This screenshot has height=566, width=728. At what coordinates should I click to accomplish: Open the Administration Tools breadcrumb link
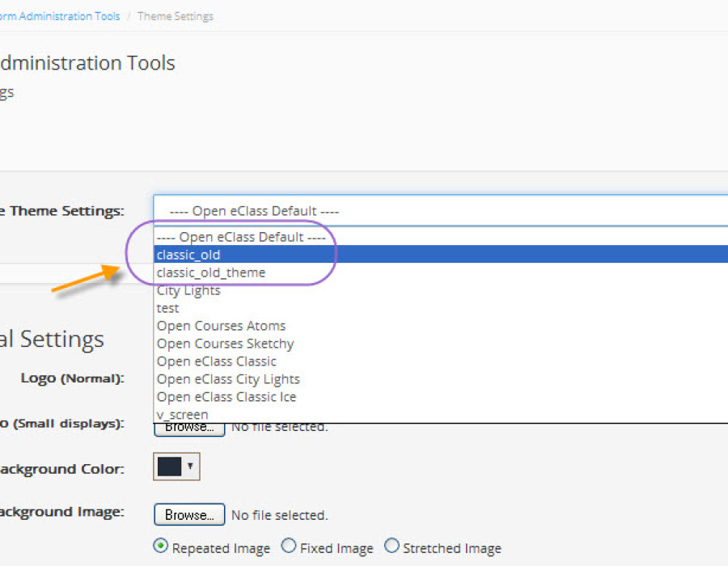click(60, 16)
